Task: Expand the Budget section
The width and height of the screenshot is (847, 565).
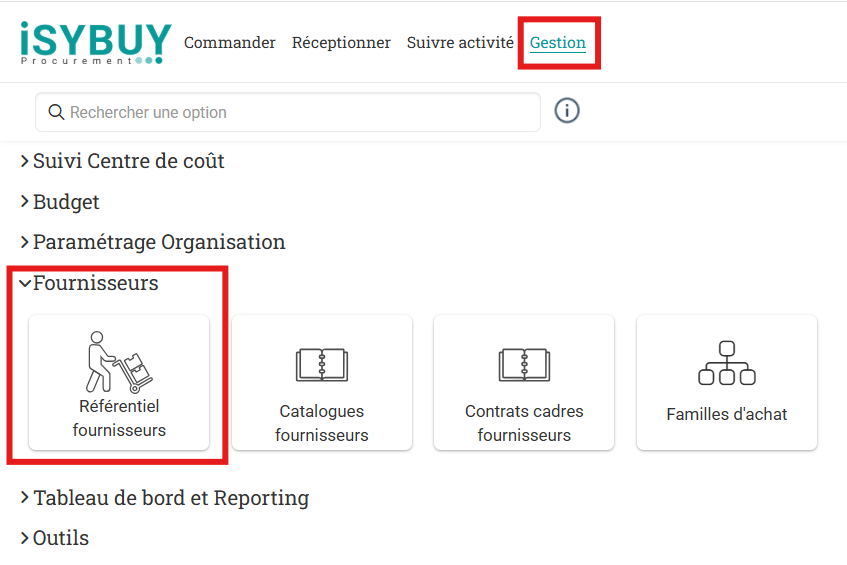Action: (x=66, y=202)
